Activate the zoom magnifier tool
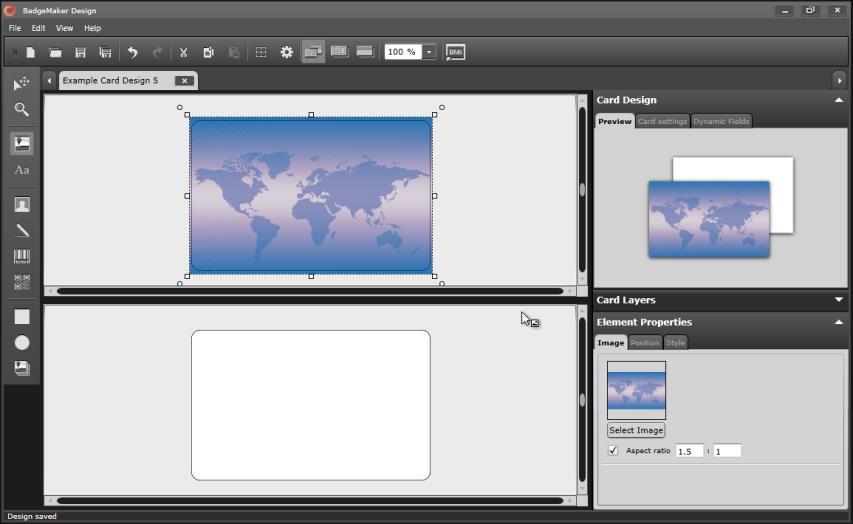 pyautogui.click(x=22, y=109)
